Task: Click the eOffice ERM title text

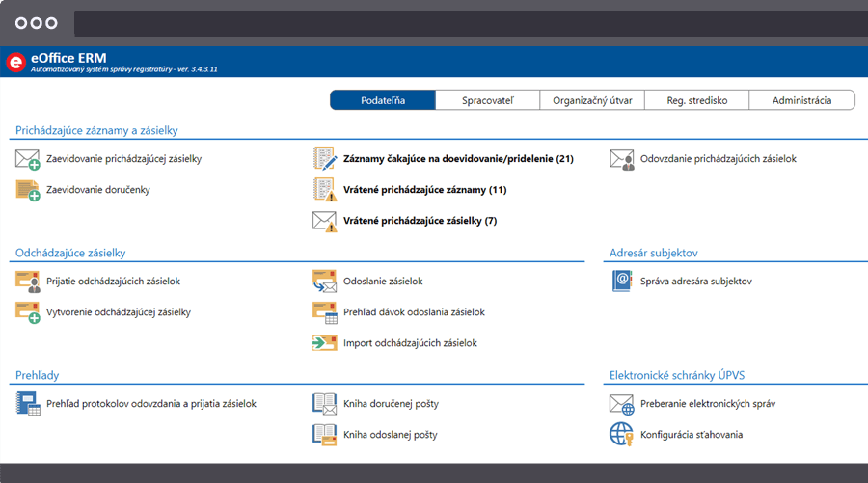Action: pyautogui.click(x=68, y=58)
